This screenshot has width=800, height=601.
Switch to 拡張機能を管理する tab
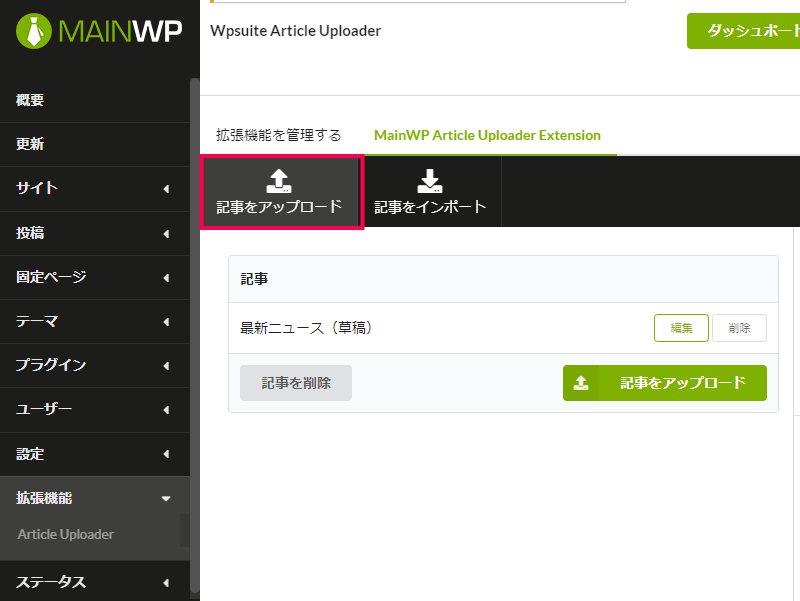point(279,135)
